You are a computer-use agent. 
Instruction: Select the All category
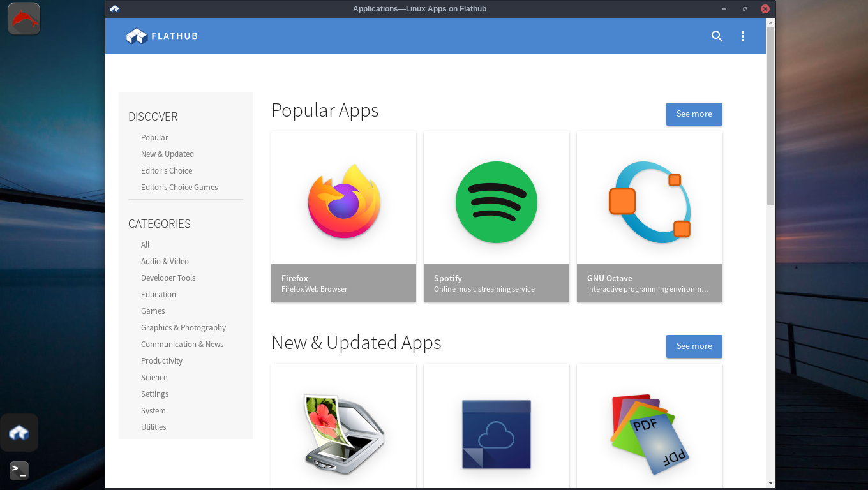[146, 245]
